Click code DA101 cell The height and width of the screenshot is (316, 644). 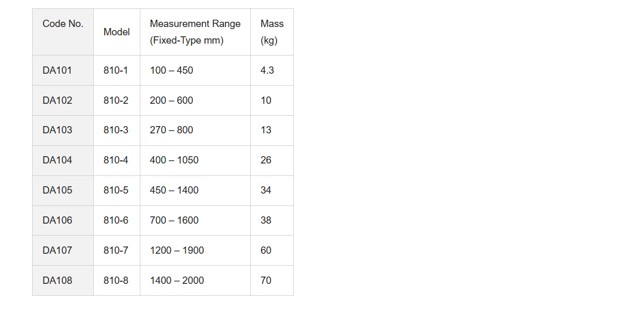coord(63,70)
